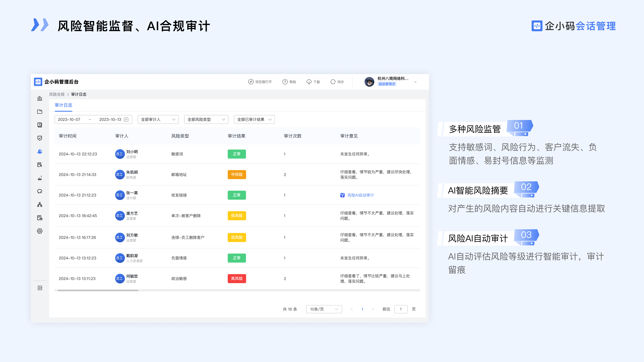This screenshot has width=644, height=362.
Task: Open the chat search sidebar icon
Action: 40,191
